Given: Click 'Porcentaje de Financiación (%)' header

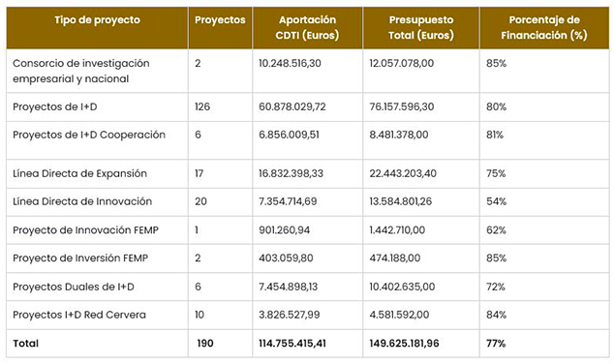Looking at the screenshot, I should coord(544,27).
